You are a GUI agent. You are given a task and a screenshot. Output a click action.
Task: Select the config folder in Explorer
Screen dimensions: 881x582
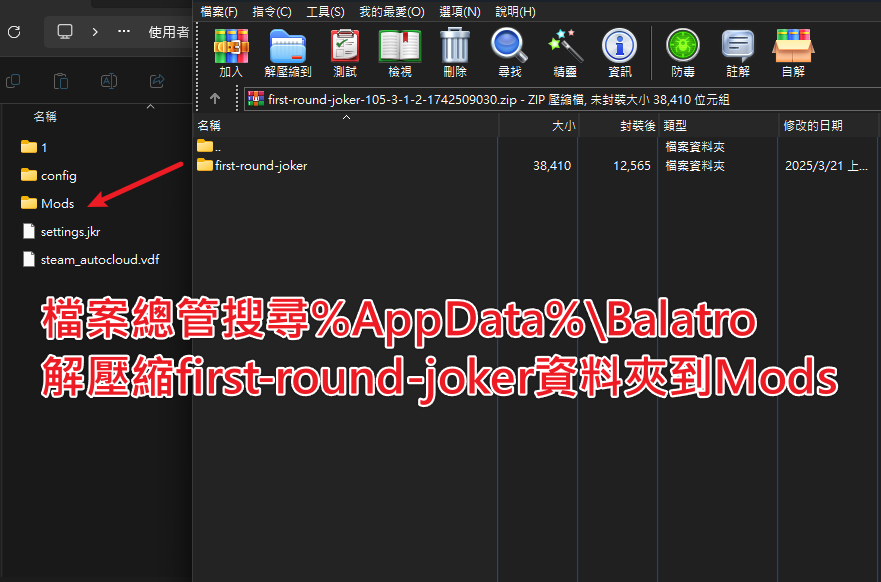[48, 175]
